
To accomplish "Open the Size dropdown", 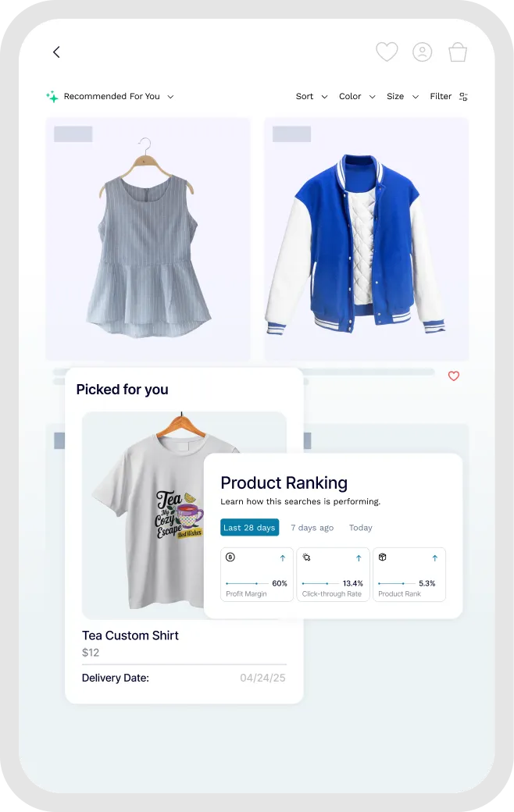I will pyautogui.click(x=402, y=96).
